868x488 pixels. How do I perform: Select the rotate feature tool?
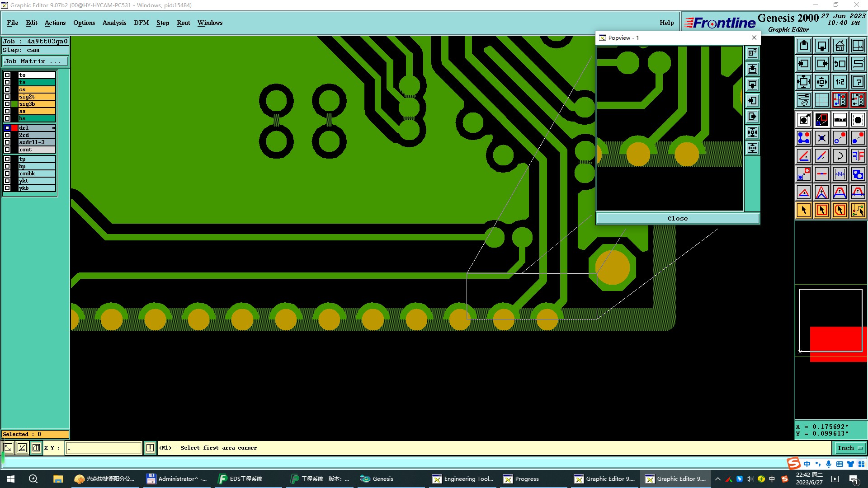(840, 156)
